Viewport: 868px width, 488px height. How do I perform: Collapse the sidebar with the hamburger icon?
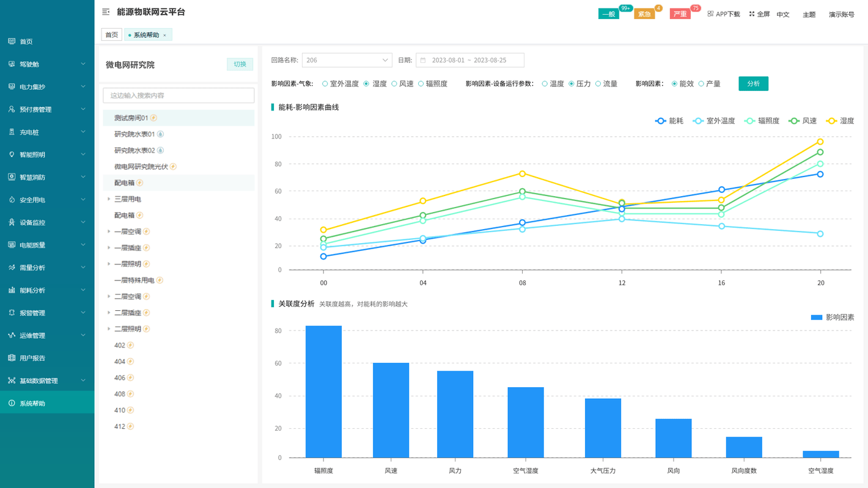tap(106, 12)
